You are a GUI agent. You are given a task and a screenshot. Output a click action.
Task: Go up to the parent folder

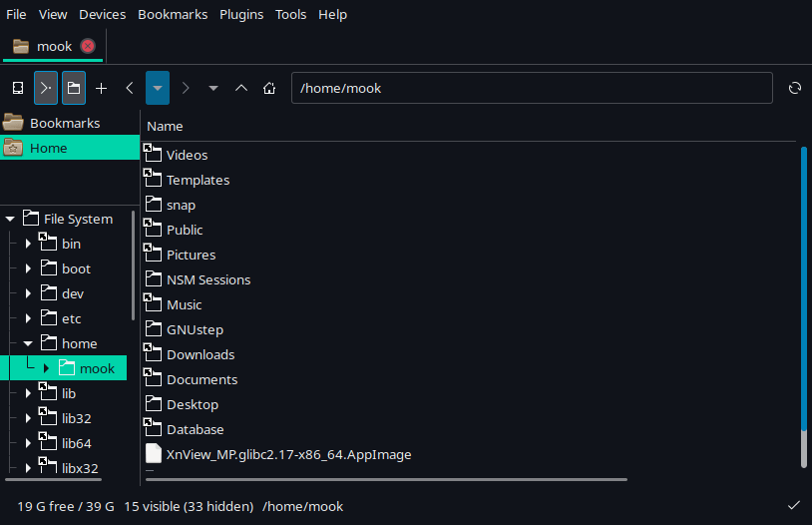[x=241, y=88]
